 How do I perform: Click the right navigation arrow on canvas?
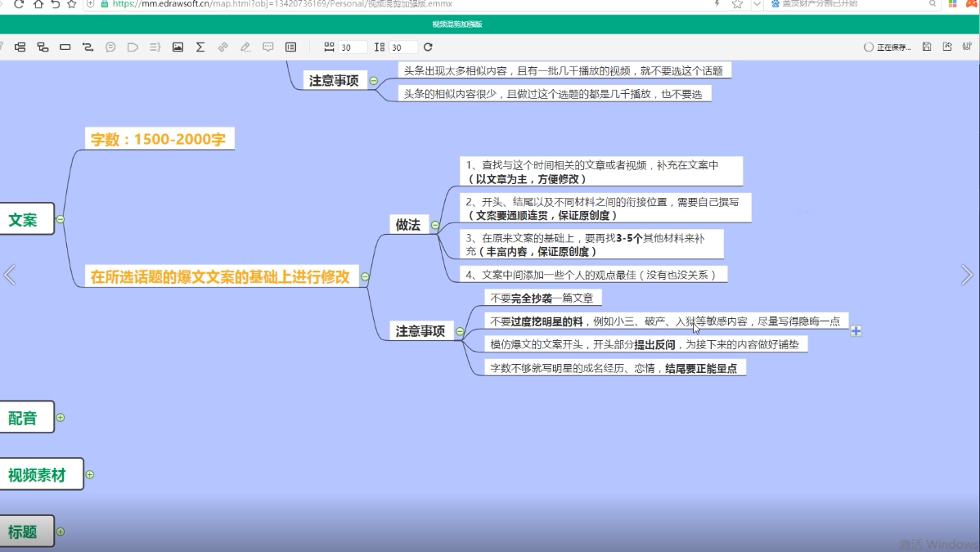pyautogui.click(x=968, y=275)
